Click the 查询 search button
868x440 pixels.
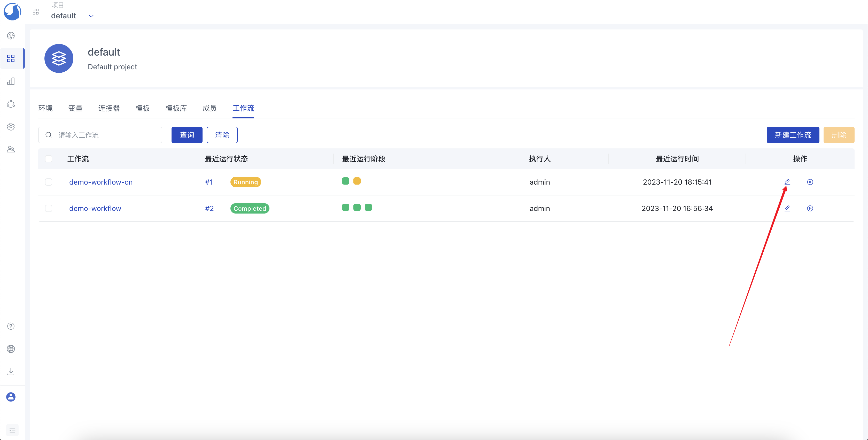pos(187,135)
